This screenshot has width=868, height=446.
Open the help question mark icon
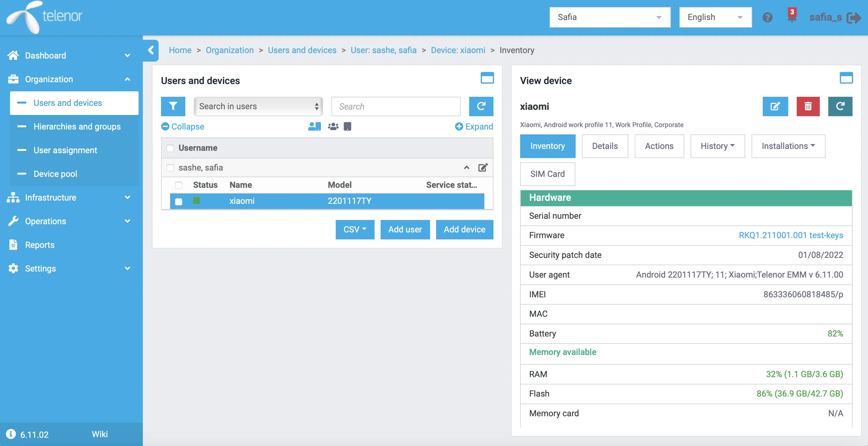767,17
